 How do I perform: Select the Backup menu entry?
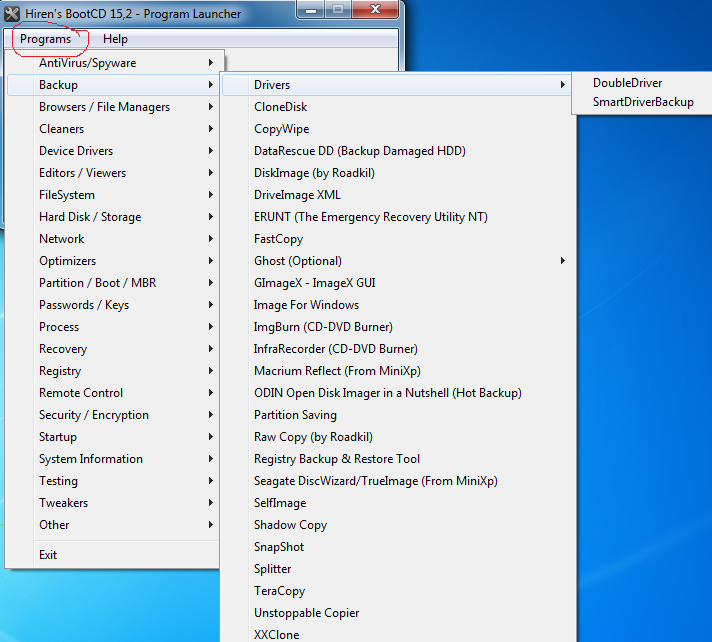[114, 85]
